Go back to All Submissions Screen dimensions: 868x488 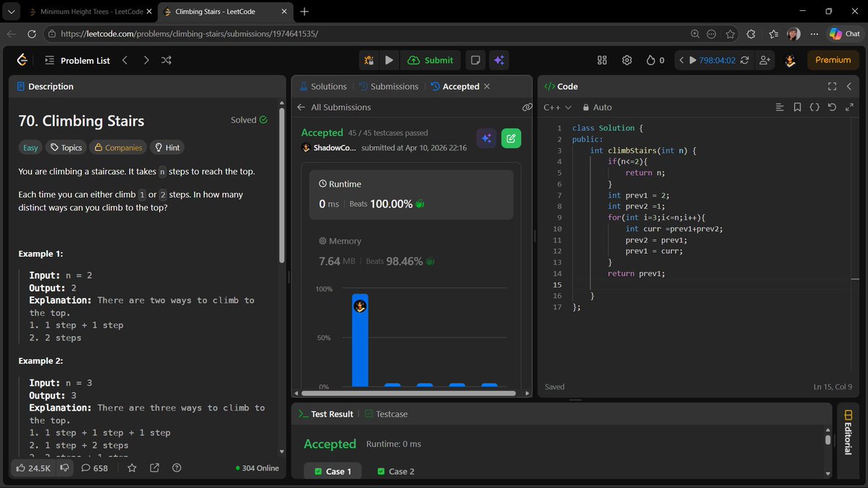tap(334, 107)
